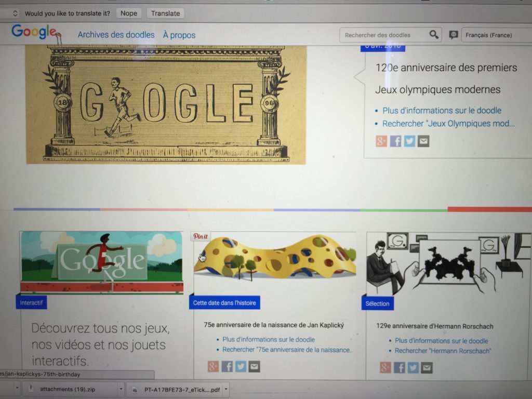Viewport: 532px width, 399px height.
Task: Dismiss translation with Nope button
Action: click(129, 13)
